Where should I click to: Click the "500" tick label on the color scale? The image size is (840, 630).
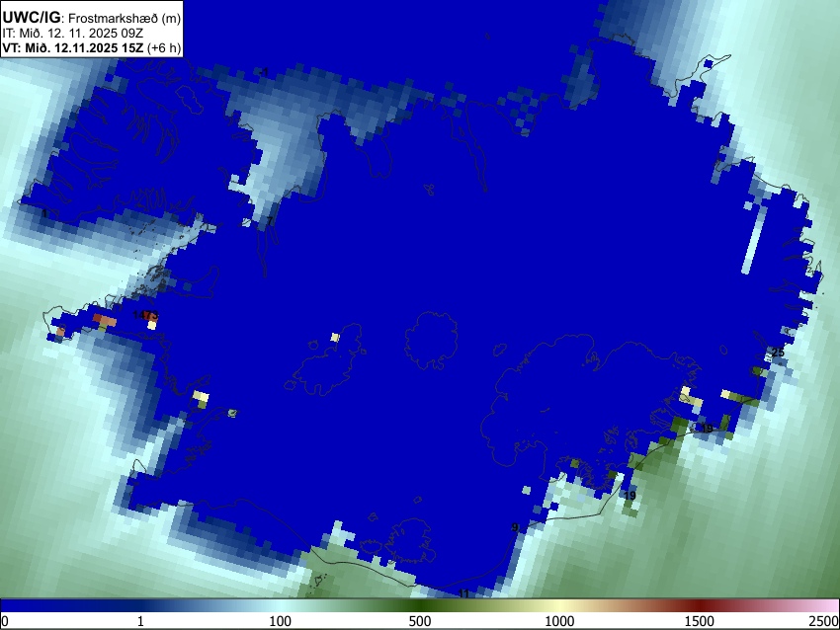(x=420, y=621)
